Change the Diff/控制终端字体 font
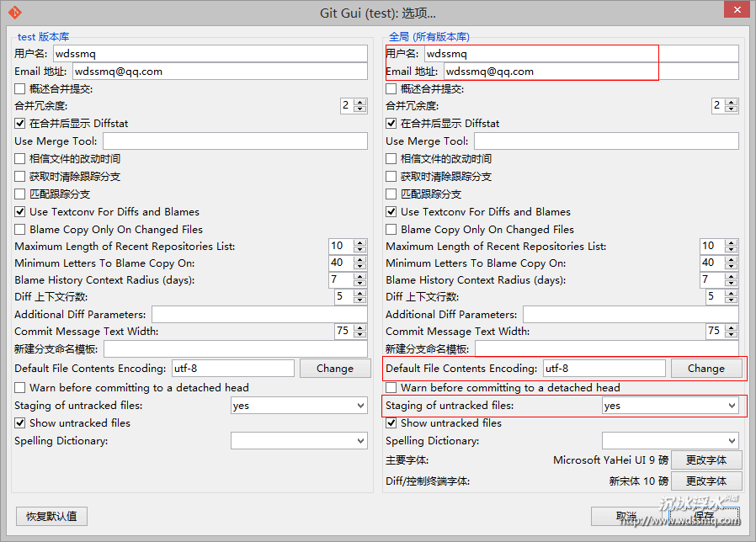This screenshot has width=756, height=542. tap(705, 481)
